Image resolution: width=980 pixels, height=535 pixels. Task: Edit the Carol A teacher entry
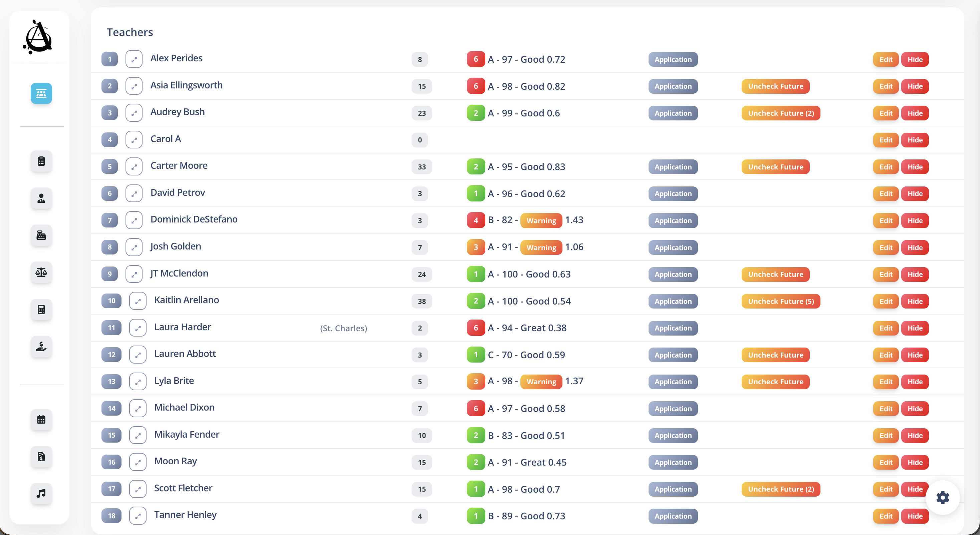886,140
